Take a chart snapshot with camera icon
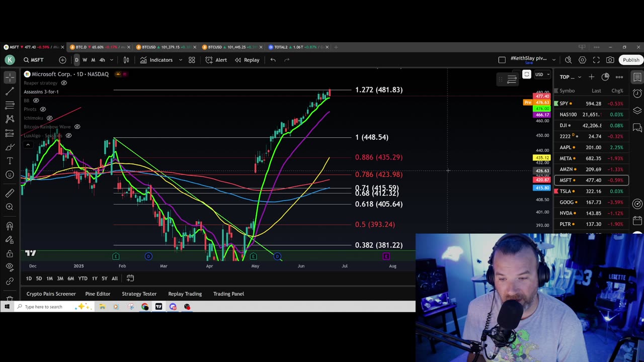 point(610,60)
